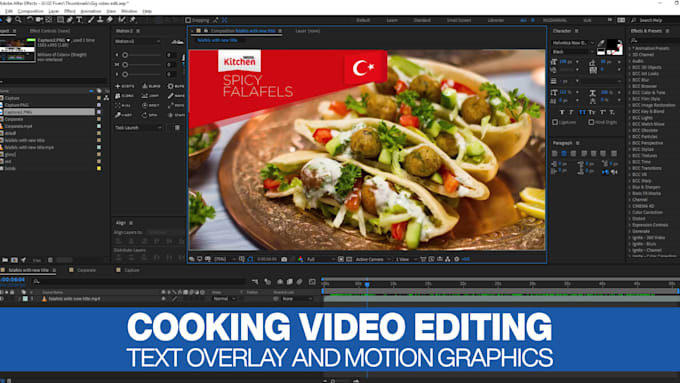Select the Zoom magnifier tool
Image resolution: width=680 pixels, height=383 pixels.
click(x=18, y=20)
